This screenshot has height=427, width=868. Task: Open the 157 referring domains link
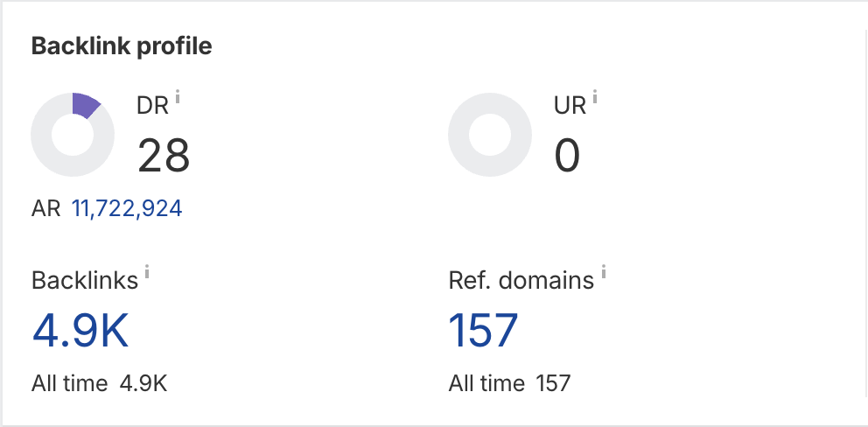pyautogui.click(x=483, y=330)
